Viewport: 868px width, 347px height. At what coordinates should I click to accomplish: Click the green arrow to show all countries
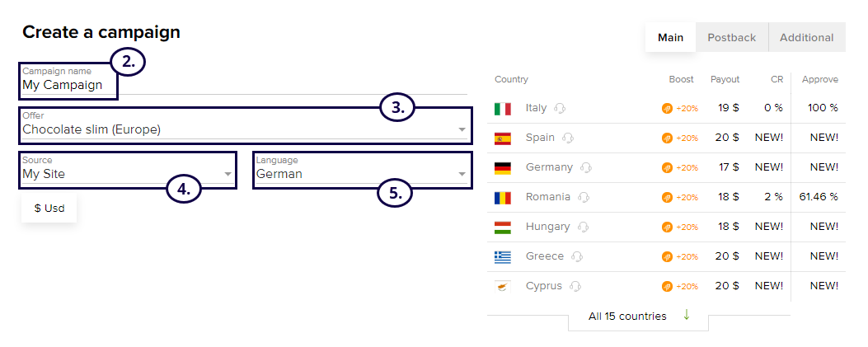[x=686, y=315]
